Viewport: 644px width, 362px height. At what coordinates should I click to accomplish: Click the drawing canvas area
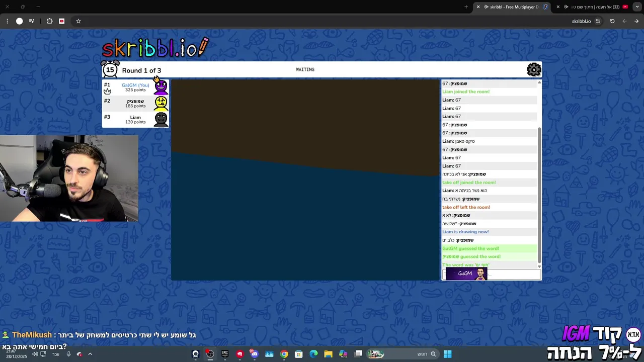click(x=305, y=180)
